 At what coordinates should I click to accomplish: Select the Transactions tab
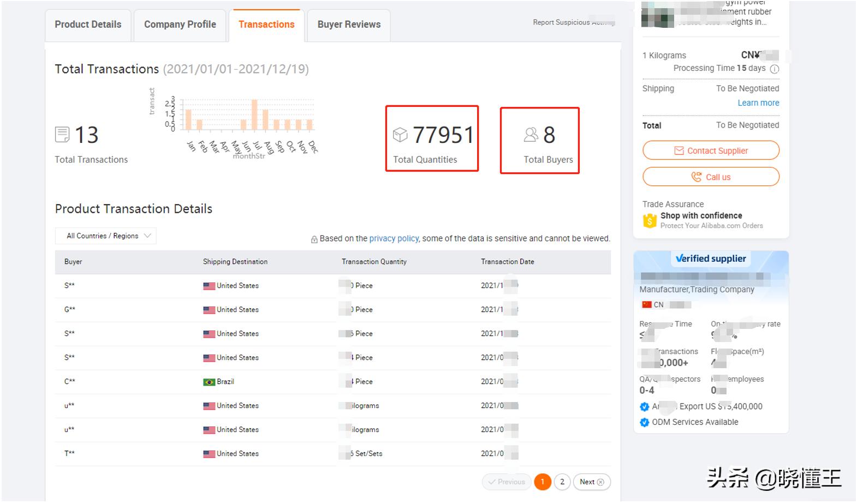click(266, 25)
